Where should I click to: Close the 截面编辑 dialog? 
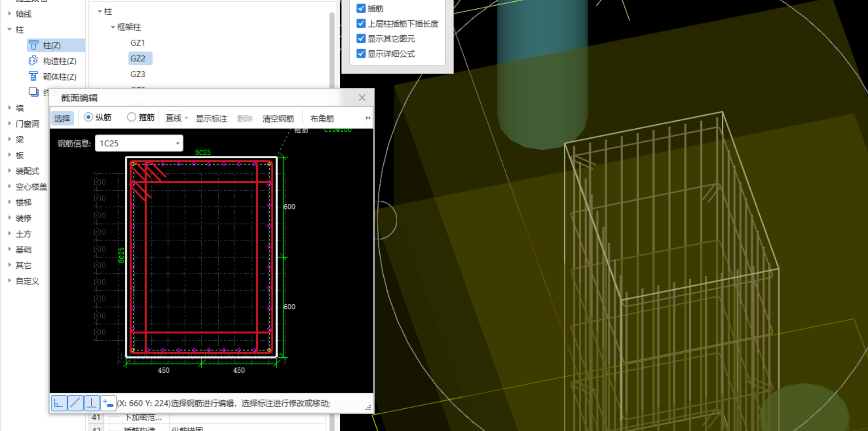(x=362, y=98)
